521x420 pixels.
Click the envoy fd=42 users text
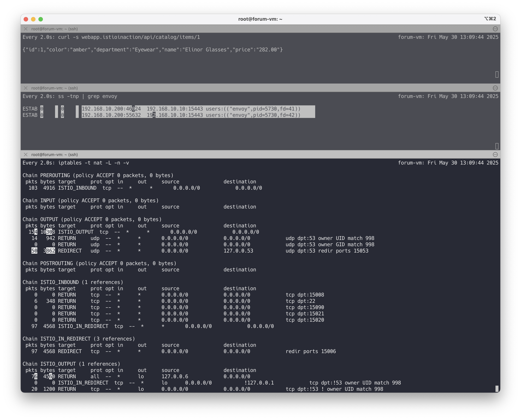pyautogui.click(x=253, y=115)
